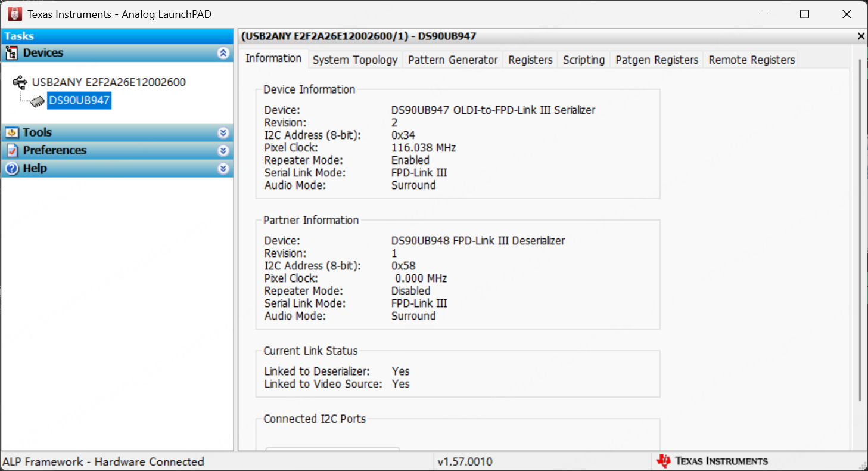Open the Scripting tab
Image resolution: width=868 pixels, height=471 pixels.
tap(584, 60)
